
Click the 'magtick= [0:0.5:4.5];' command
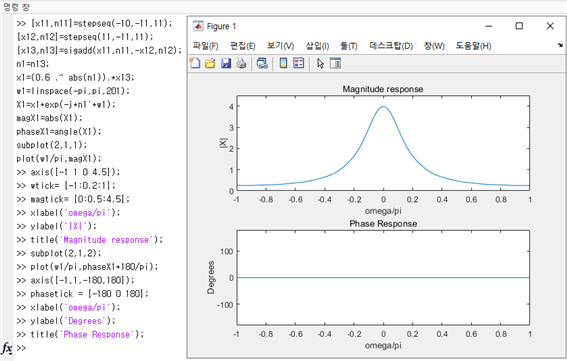tap(73, 199)
